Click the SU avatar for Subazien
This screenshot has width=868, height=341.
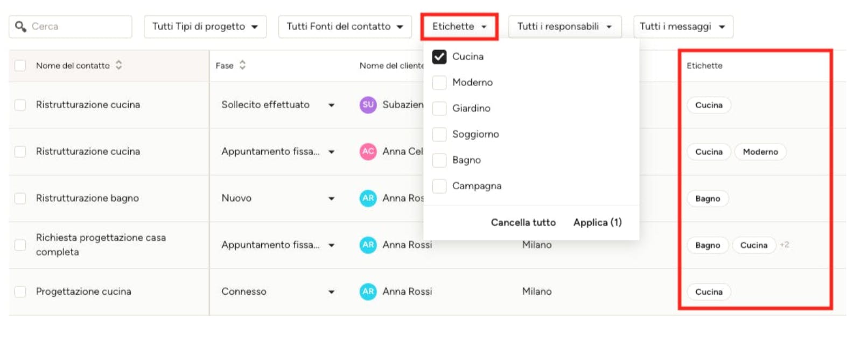pyautogui.click(x=368, y=104)
